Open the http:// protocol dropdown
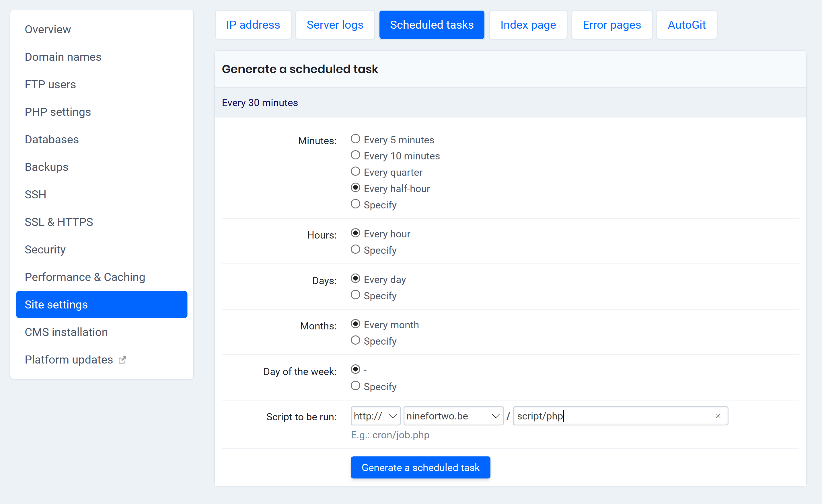 tap(375, 416)
